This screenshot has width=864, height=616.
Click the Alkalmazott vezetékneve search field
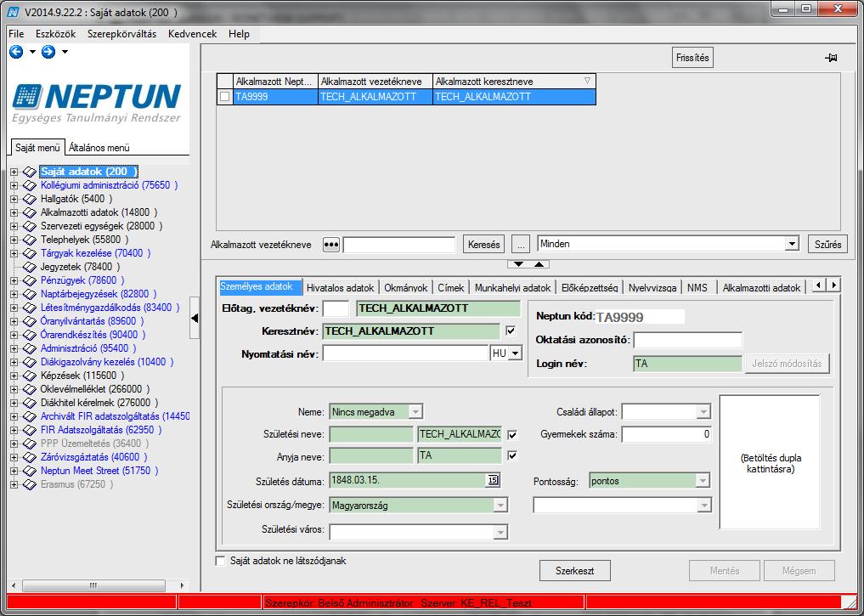[x=399, y=245]
